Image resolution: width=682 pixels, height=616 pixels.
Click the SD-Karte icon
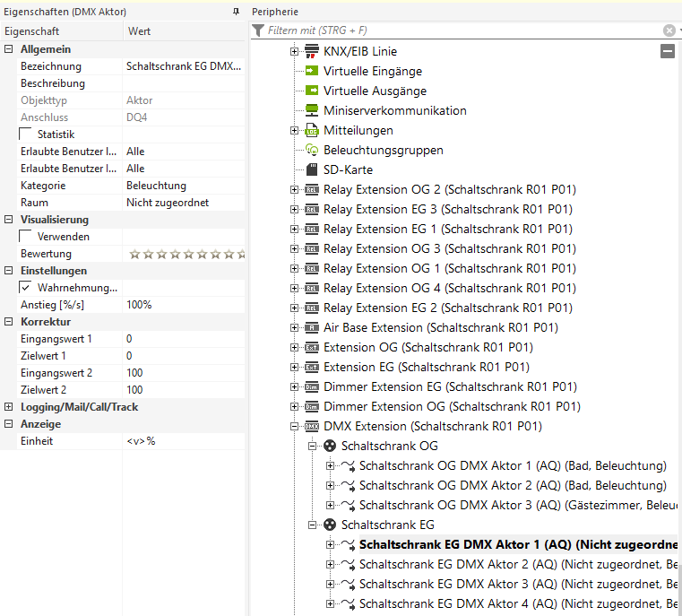312,169
